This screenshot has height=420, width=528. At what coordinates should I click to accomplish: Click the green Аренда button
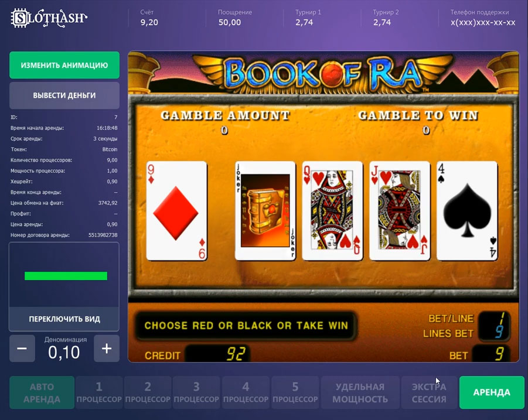coord(492,392)
